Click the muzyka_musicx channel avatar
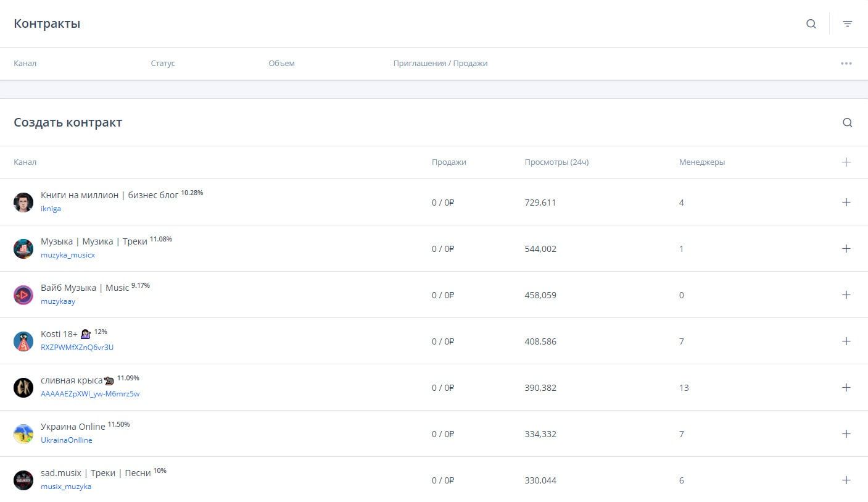The width and height of the screenshot is (868, 502). tap(23, 249)
